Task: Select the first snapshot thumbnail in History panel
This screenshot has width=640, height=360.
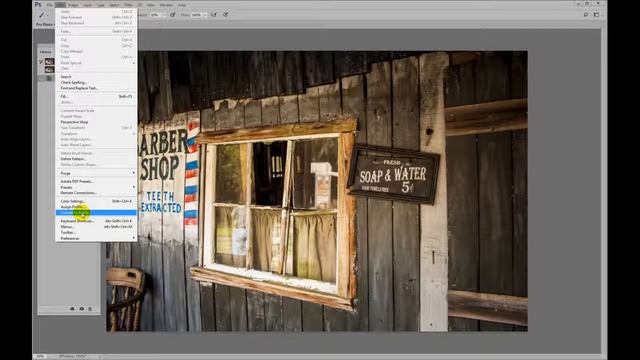Action: (x=49, y=62)
